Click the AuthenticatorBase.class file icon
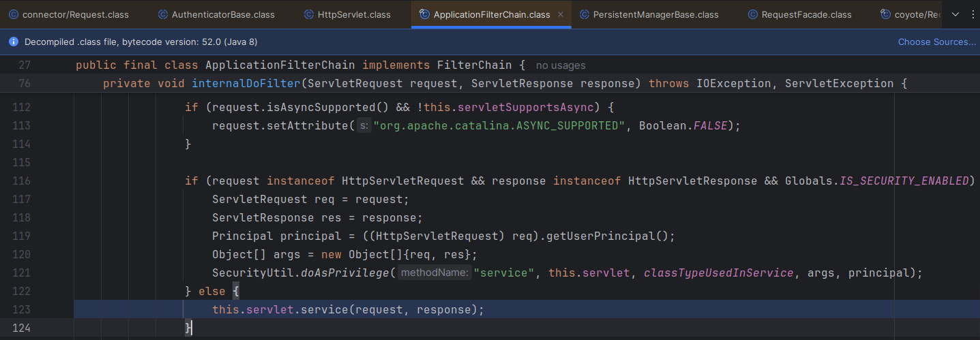Viewport: 980px width, 340px height. pyautogui.click(x=162, y=14)
